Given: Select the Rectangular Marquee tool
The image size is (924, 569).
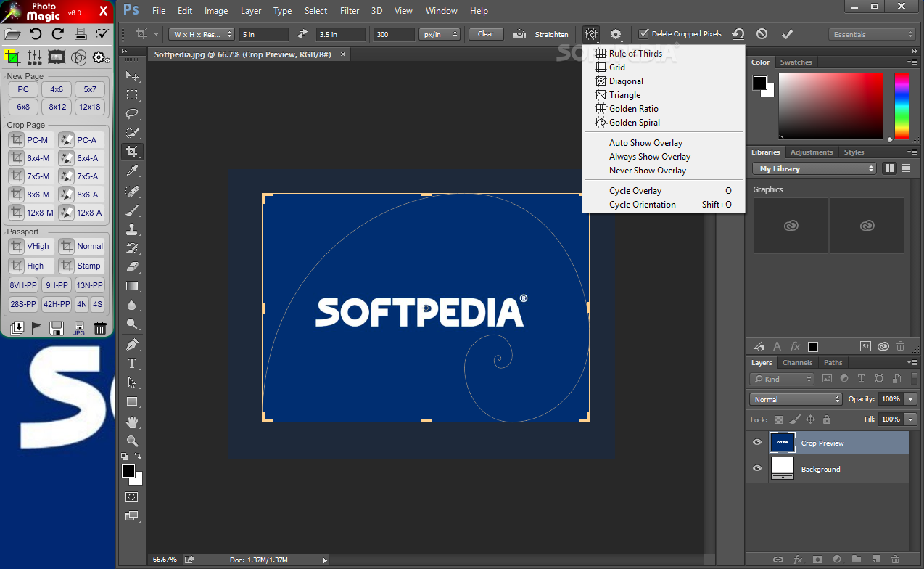Looking at the screenshot, I should 132,95.
